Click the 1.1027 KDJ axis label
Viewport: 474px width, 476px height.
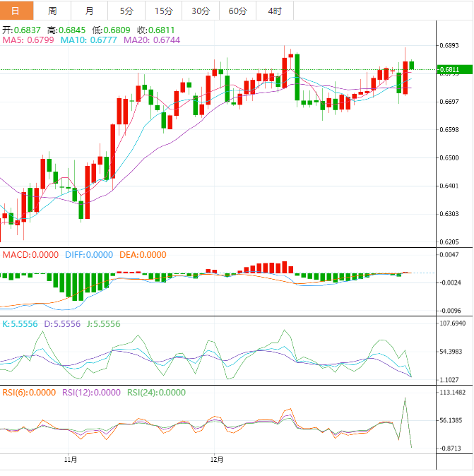click(x=449, y=380)
